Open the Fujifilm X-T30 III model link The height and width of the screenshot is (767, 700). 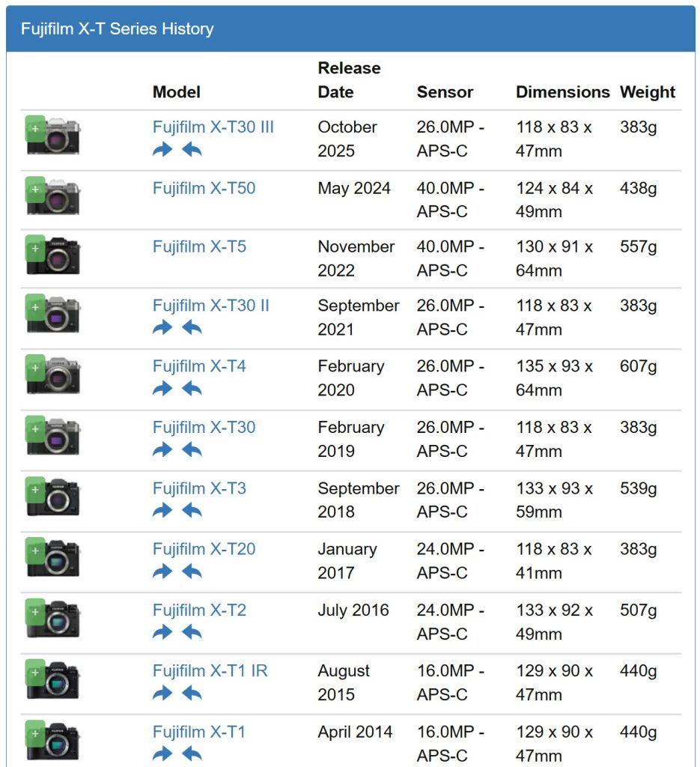(x=213, y=127)
